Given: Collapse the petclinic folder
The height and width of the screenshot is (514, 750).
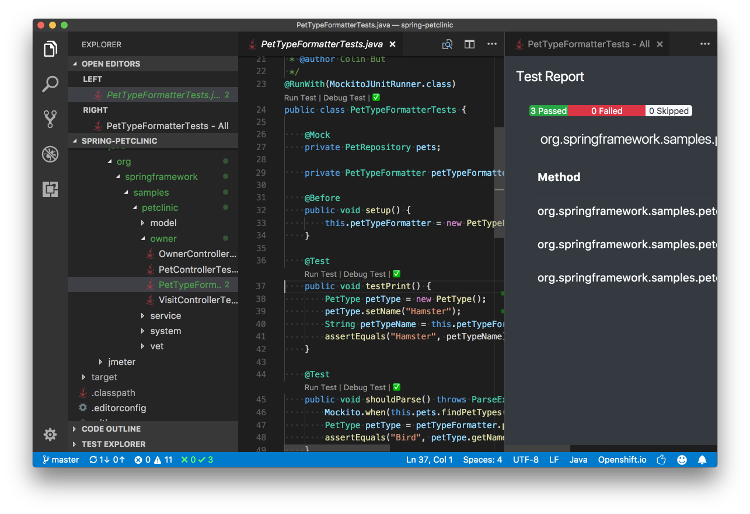Looking at the screenshot, I should click(x=135, y=208).
